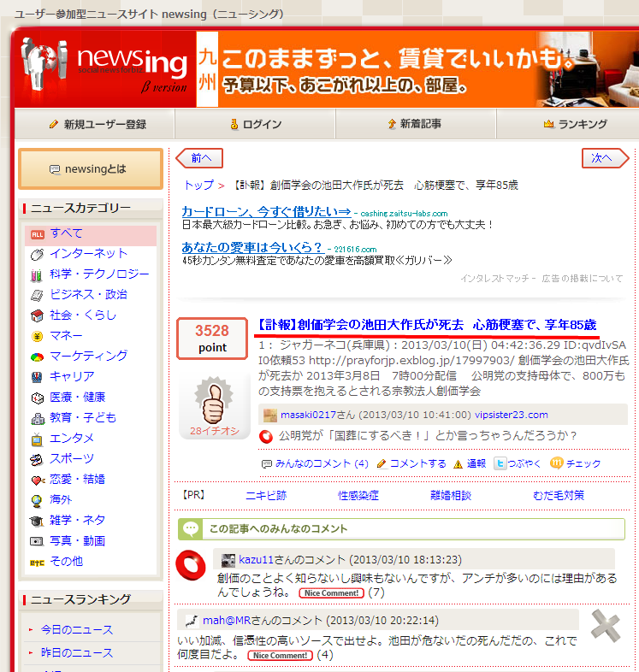Click the newsing logo

click(x=104, y=68)
